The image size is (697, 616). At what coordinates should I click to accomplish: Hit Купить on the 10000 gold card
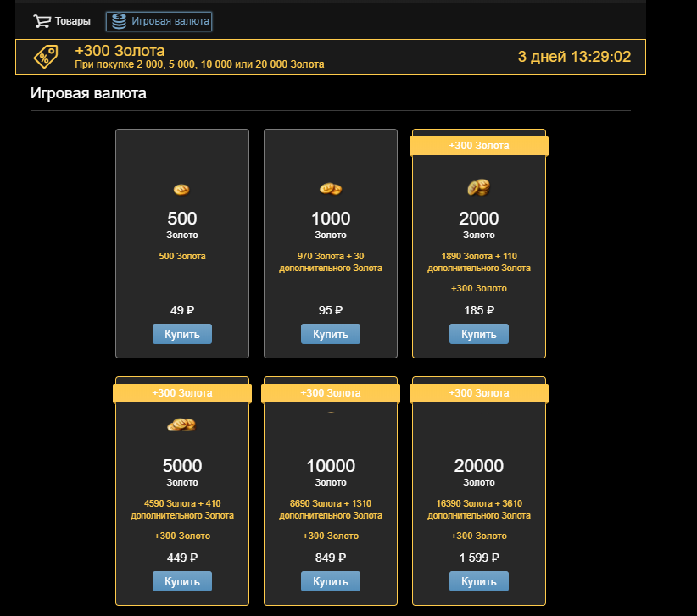point(331,581)
